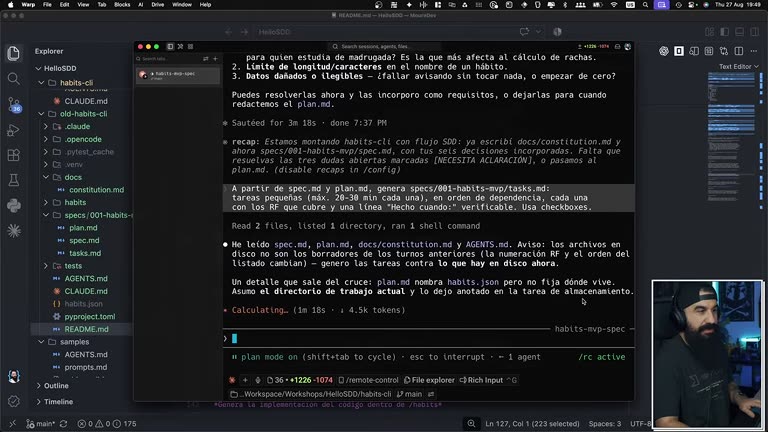Viewport: 768px width, 432px height.
Task: Open the Edit menu
Action: [x=64, y=4]
